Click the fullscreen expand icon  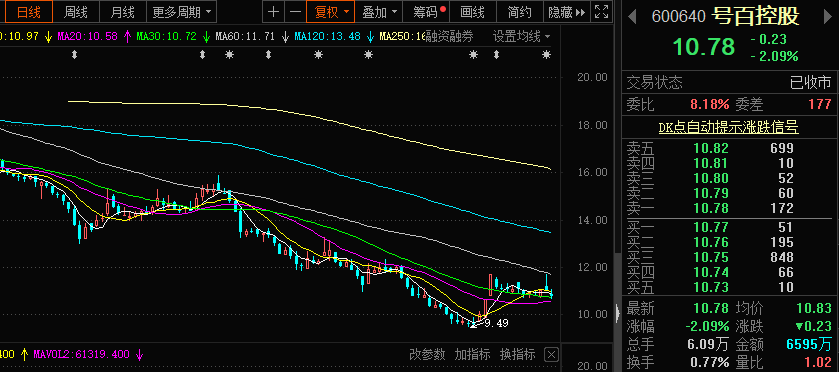point(601,12)
